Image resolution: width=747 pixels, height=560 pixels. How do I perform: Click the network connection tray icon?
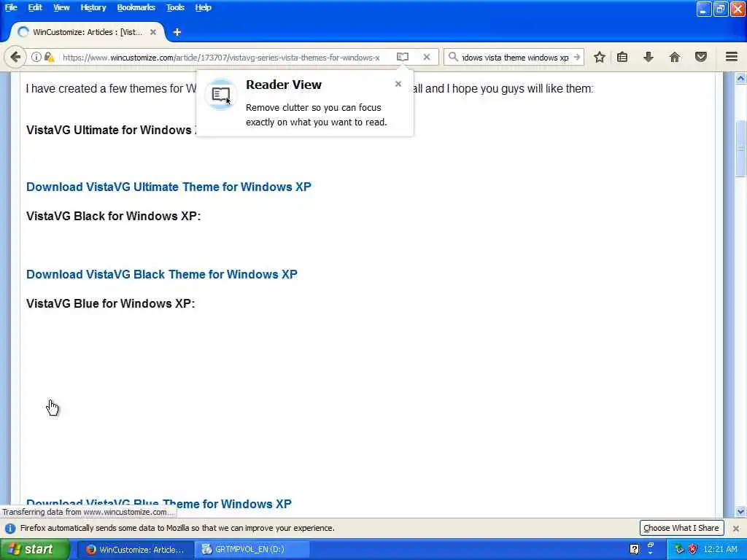[x=678, y=550]
